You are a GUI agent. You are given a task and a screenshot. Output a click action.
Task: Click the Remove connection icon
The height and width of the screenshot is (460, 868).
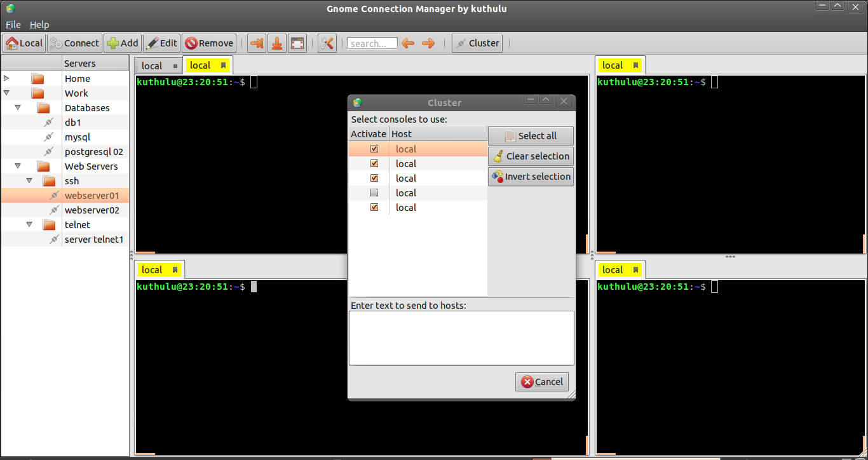point(209,43)
